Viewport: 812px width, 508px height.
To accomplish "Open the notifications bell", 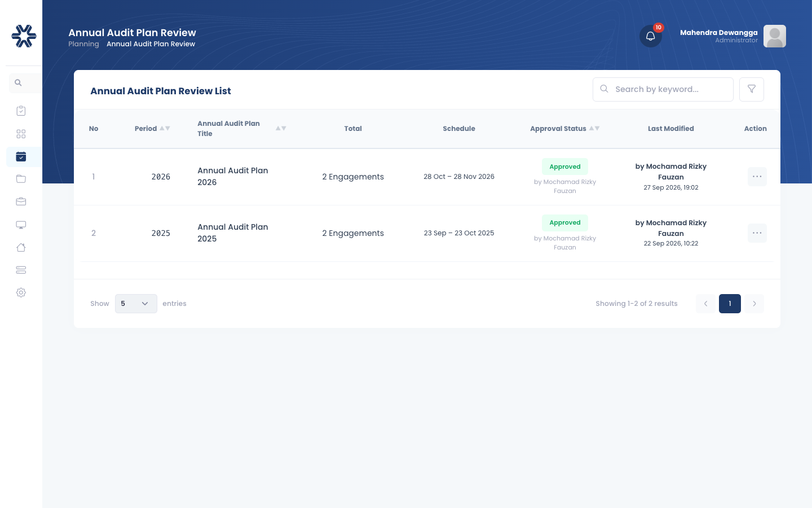I will click(651, 36).
